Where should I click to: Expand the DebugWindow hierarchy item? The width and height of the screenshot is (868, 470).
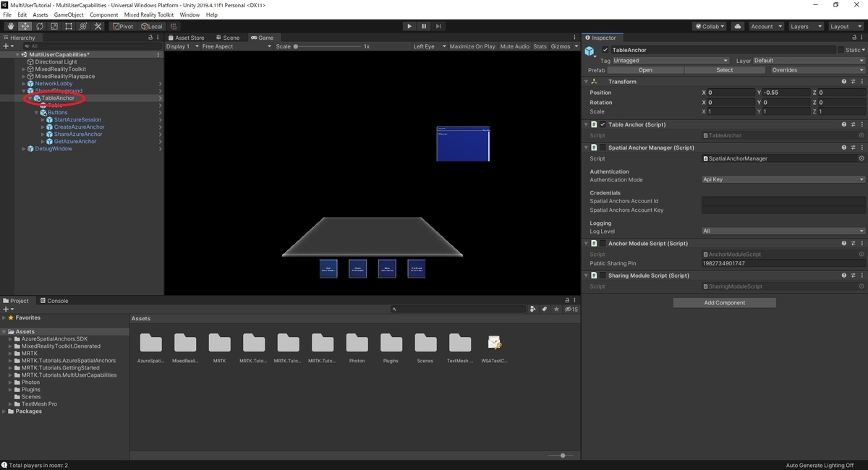click(24, 149)
